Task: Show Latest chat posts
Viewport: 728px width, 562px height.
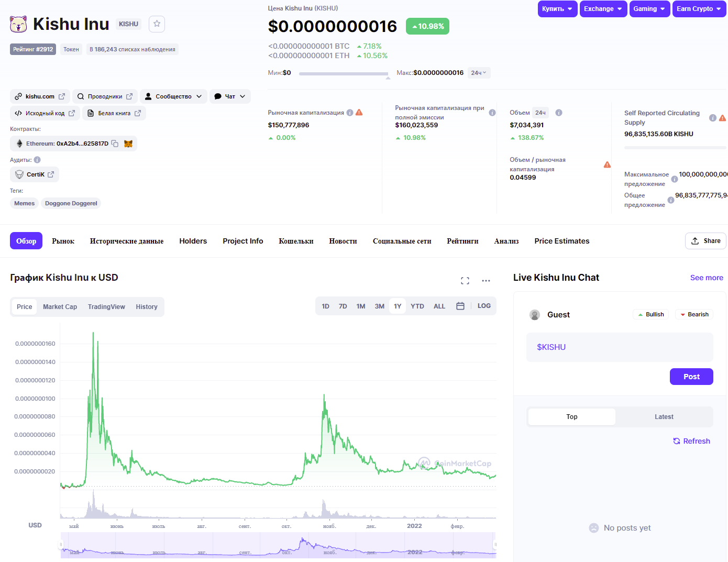Action: [x=664, y=417]
